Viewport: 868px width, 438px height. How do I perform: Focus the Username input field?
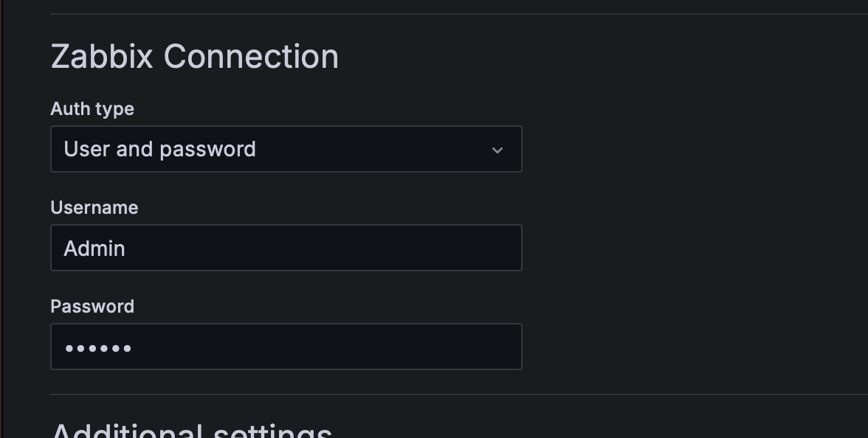(x=286, y=248)
